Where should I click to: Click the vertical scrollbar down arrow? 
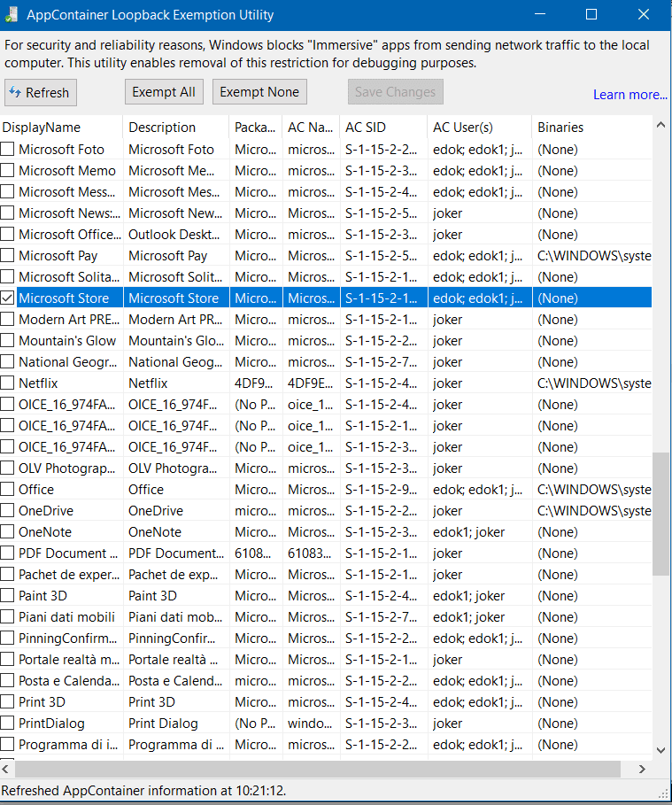(x=661, y=750)
